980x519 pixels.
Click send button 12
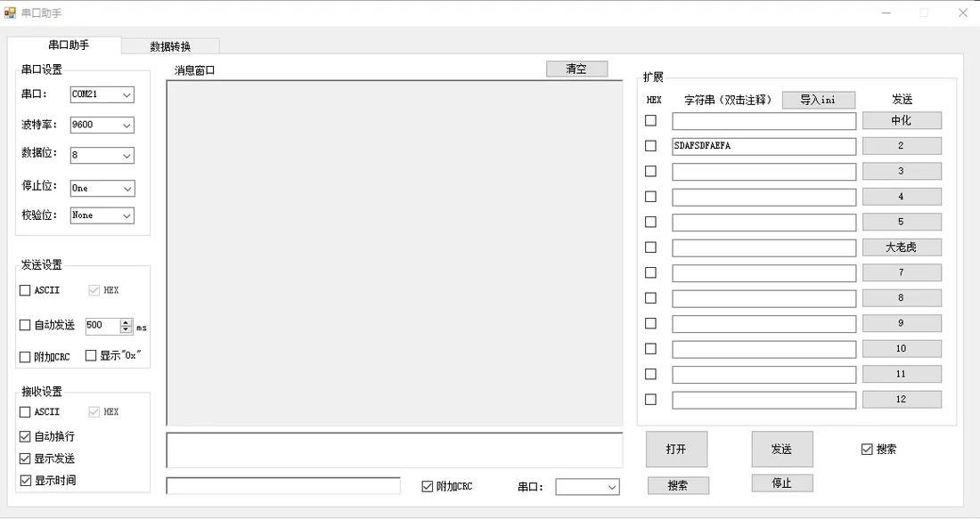(902, 399)
